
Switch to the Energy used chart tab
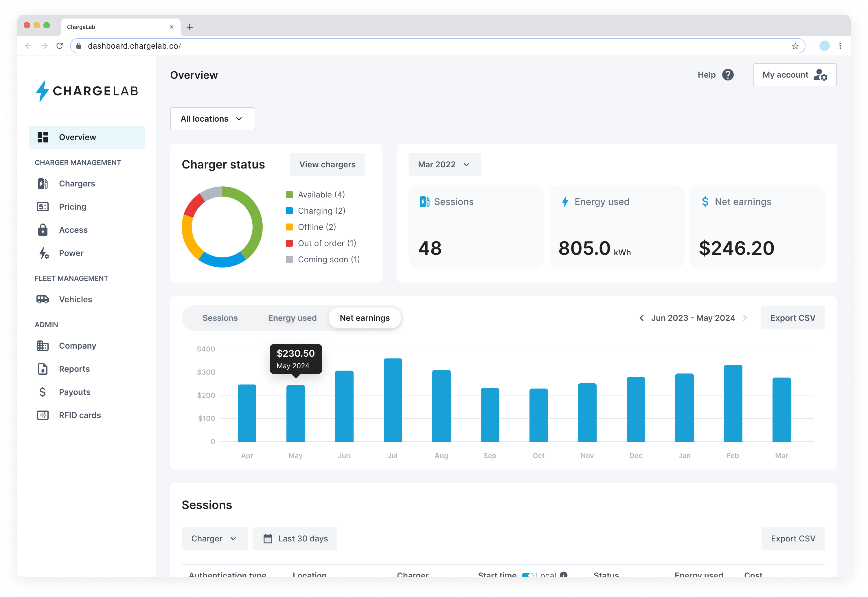(x=292, y=318)
